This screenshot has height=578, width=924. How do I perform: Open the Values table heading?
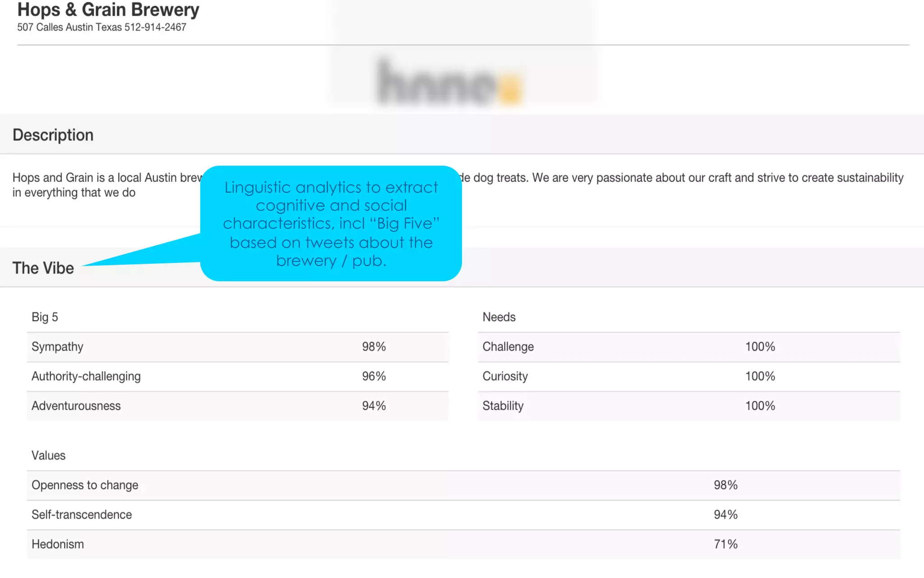coord(48,455)
